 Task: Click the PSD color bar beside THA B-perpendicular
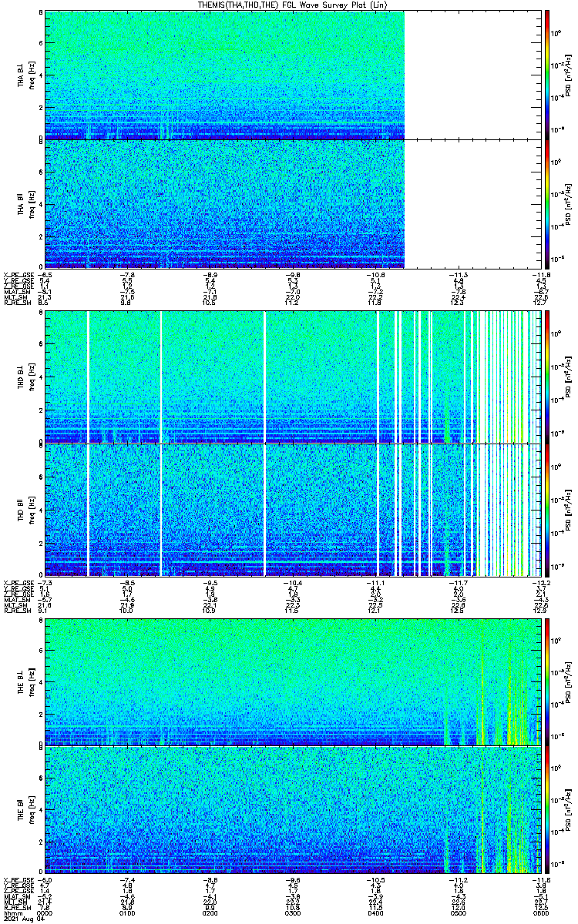tap(547, 75)
